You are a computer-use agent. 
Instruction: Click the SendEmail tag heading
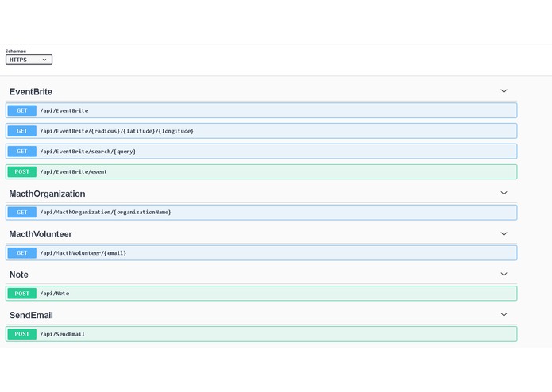pos(31,315)
